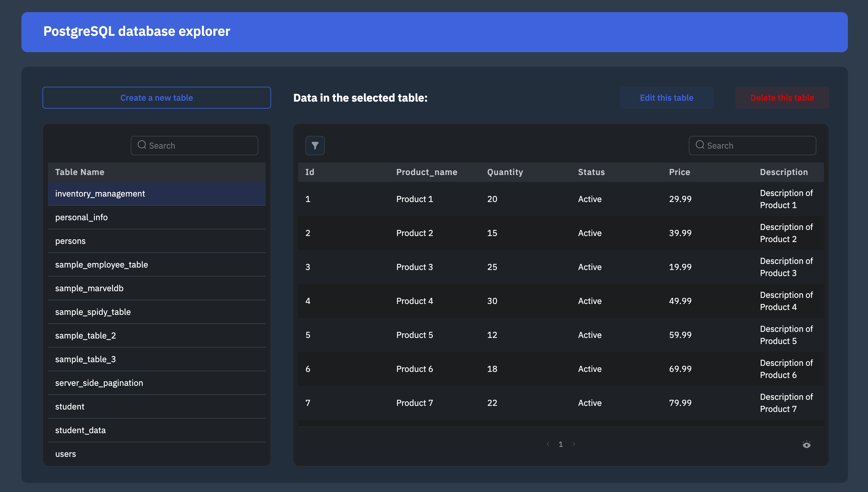Click Create a new table button

coord(157,98)
